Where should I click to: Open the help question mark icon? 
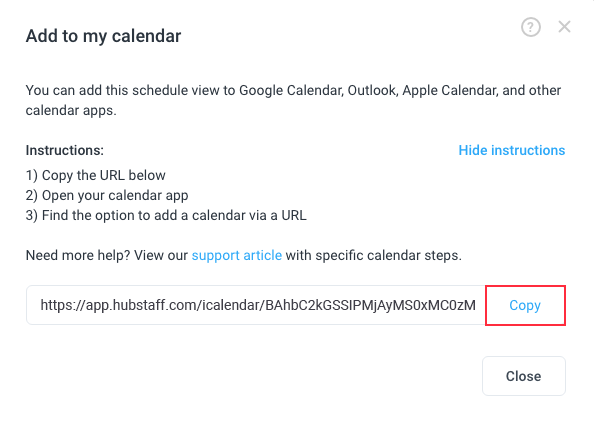pos(531,27)
